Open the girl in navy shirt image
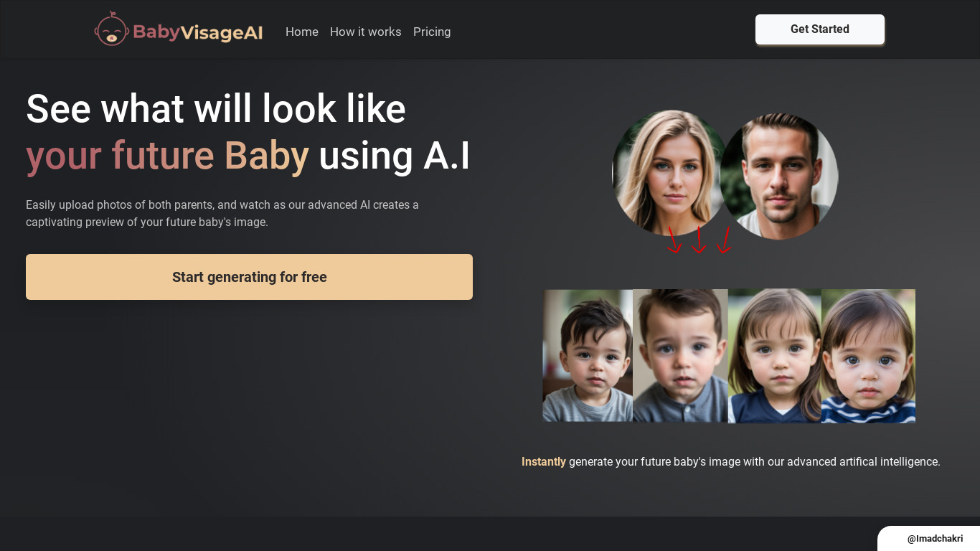This screenshot has width=980, height=551. coord(775,356)
